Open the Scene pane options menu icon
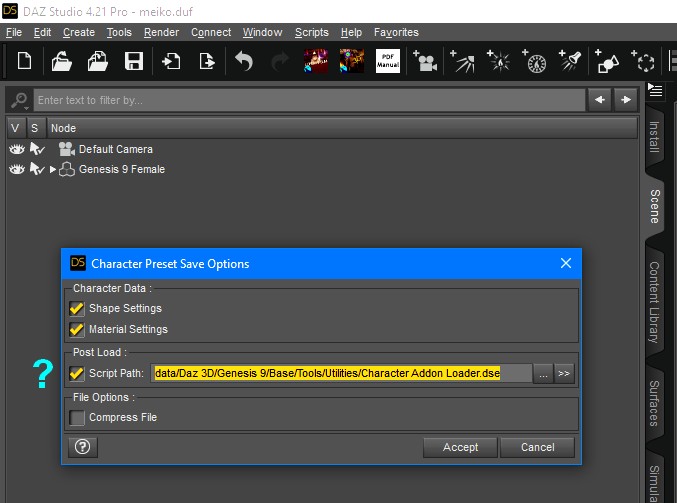The image size is (677, 503). point(655,90)
